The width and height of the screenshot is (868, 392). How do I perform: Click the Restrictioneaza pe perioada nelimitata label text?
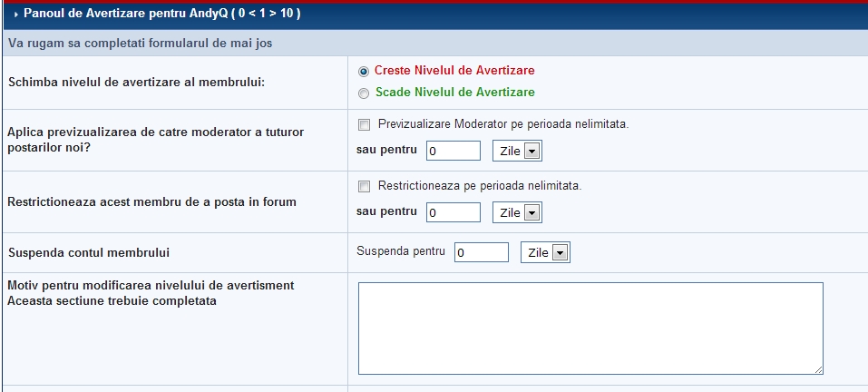(479, 187)
